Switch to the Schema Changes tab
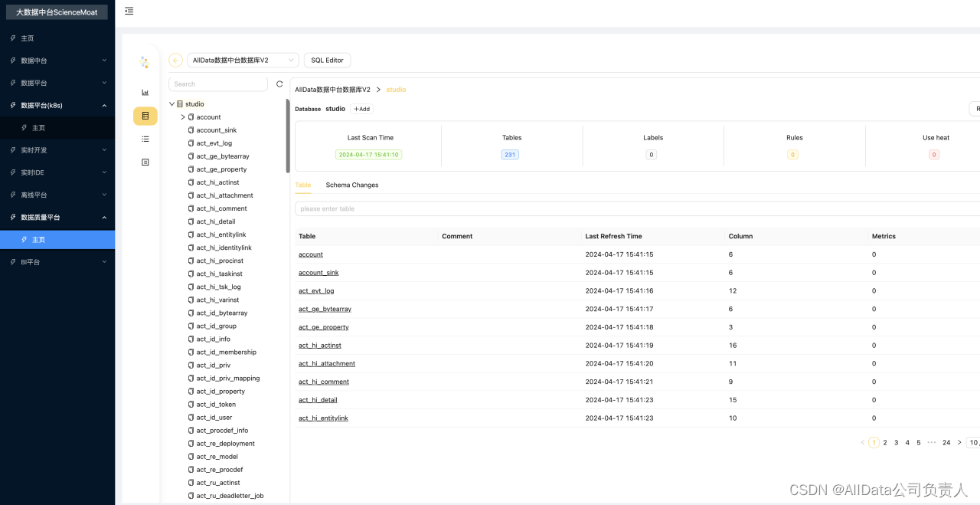 tap(352, 185)
